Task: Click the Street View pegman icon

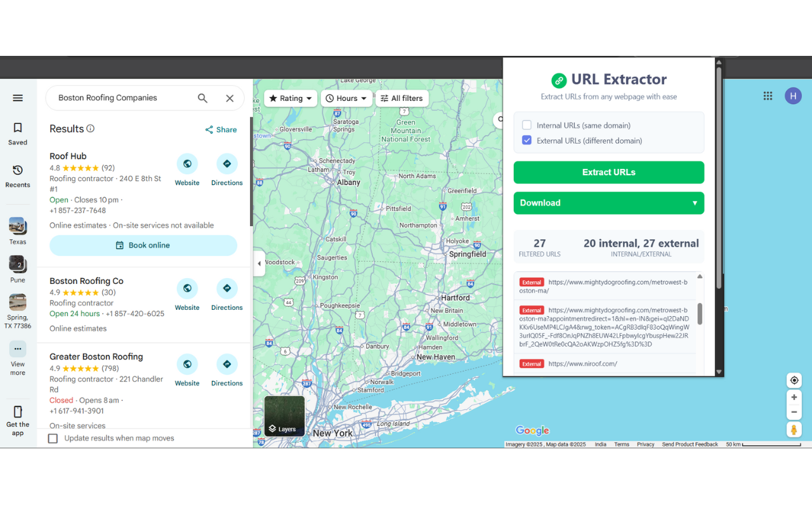Action: (794, 430)
